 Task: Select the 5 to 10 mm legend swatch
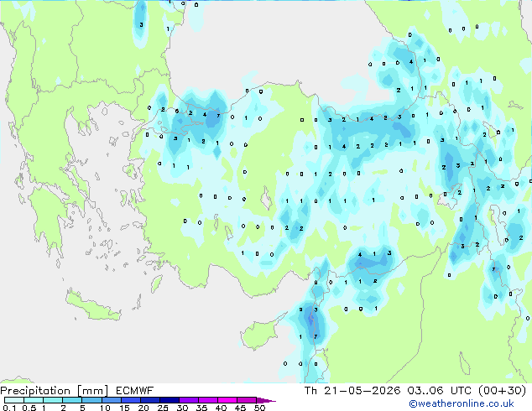[91, 400]
